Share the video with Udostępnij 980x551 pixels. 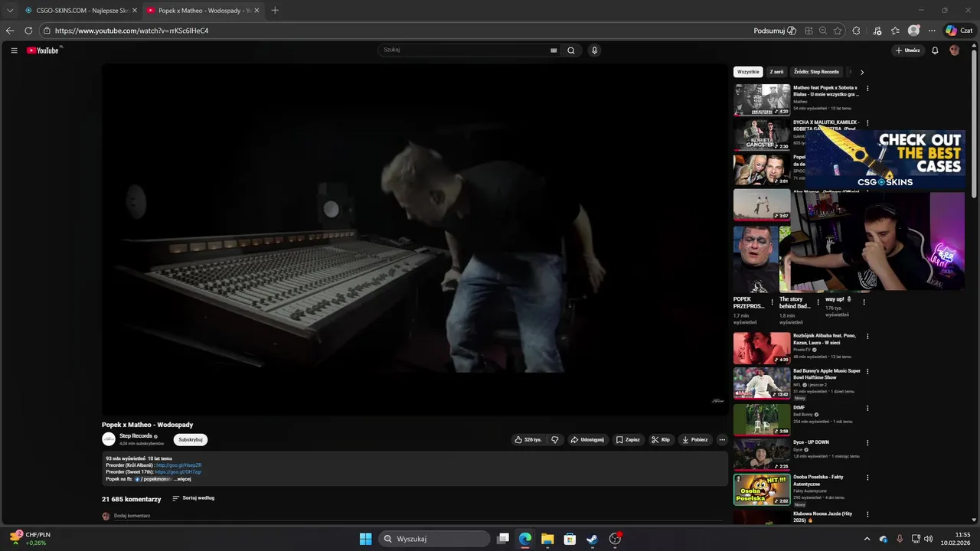point(588,440)
